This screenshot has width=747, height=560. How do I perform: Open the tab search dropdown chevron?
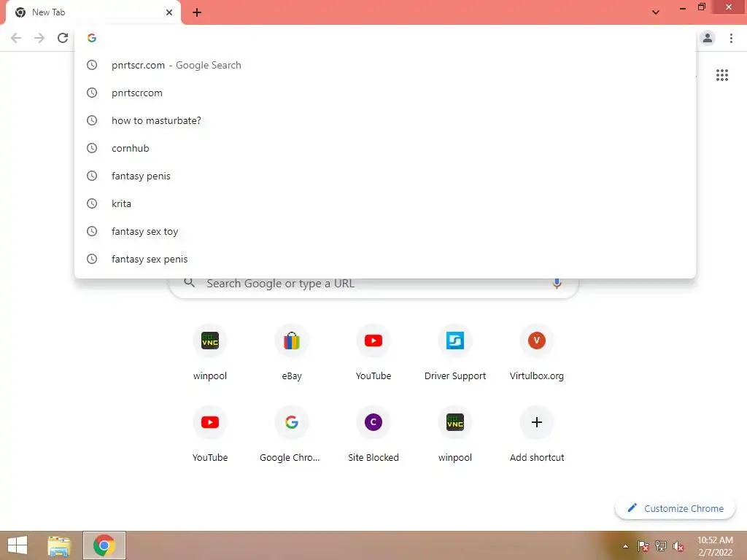tap(656, 12)
